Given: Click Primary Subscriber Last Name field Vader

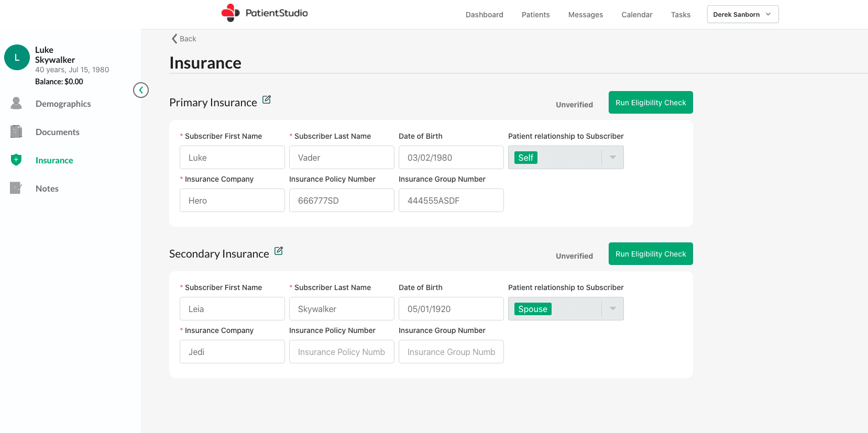Looking at the screenshot, I should (x=342, y=158).
